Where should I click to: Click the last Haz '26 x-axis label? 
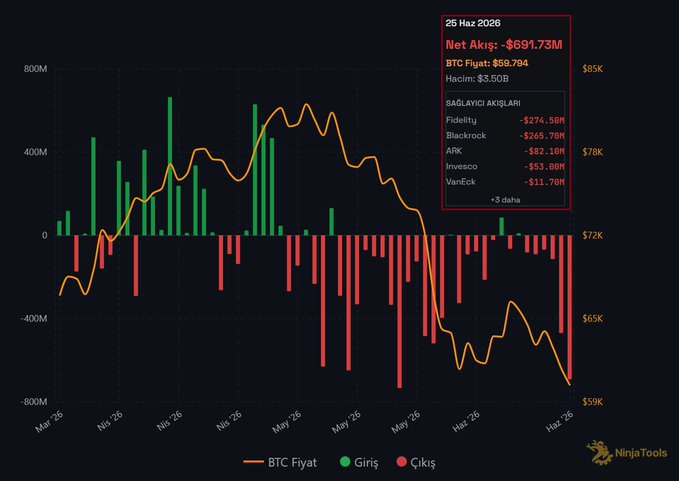[560, 421]
